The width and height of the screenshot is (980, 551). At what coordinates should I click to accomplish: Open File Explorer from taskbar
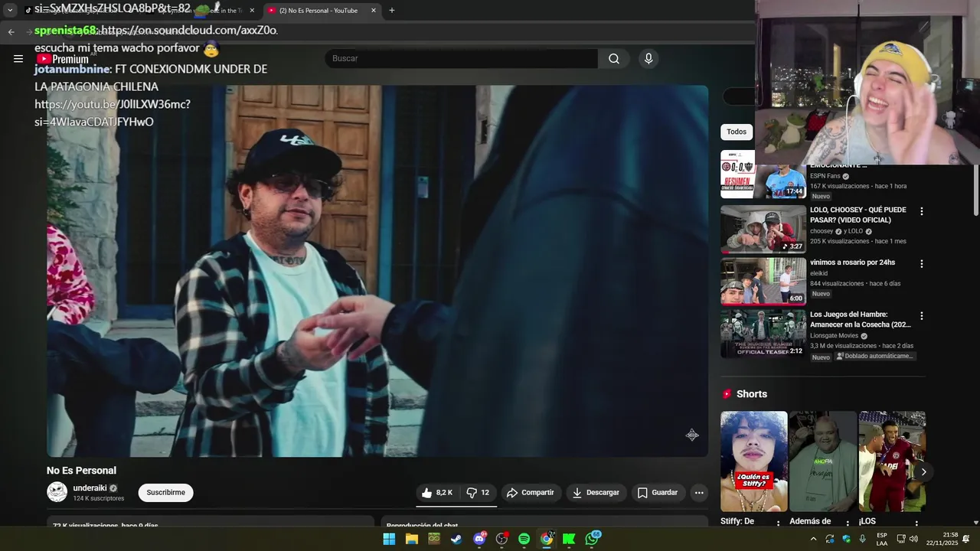pyautogui.click(x=412, y=539)
